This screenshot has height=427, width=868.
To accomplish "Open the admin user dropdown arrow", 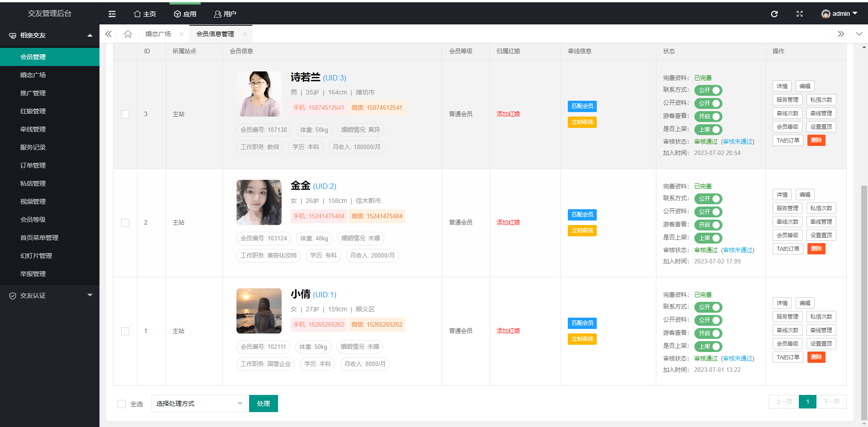I will click(x=855, y=14).
